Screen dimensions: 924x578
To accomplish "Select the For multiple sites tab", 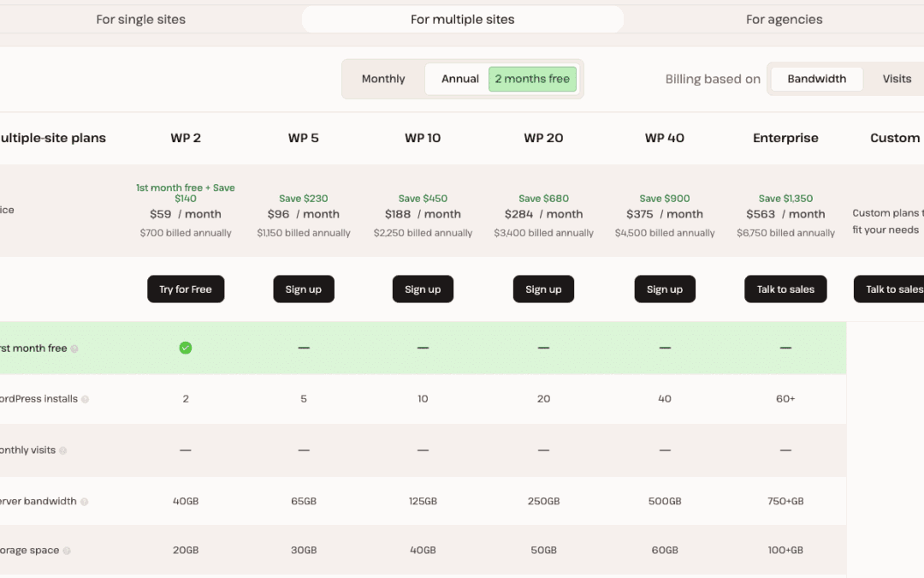I will (x=462, y=19).
